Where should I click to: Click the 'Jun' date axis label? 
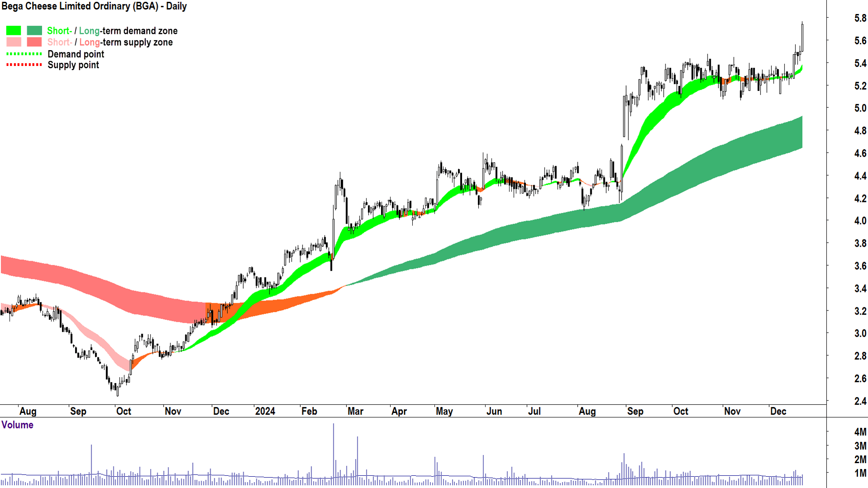click(x=494, y=411)
